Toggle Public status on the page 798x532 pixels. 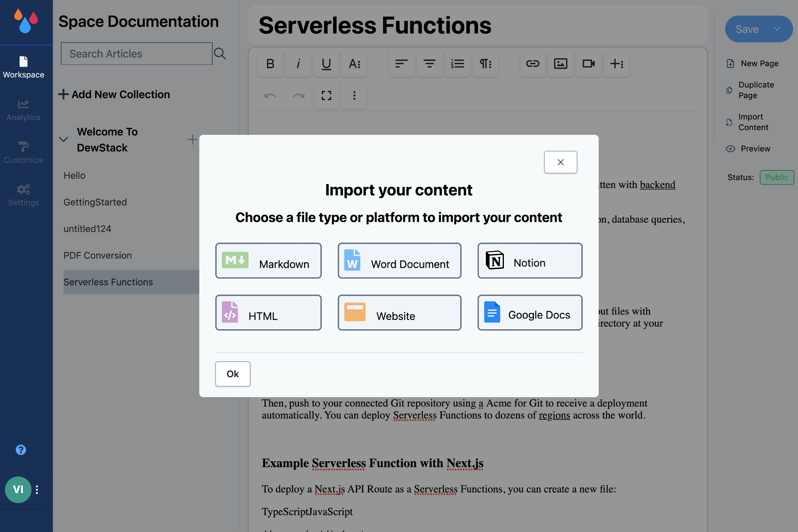point(777,177)
